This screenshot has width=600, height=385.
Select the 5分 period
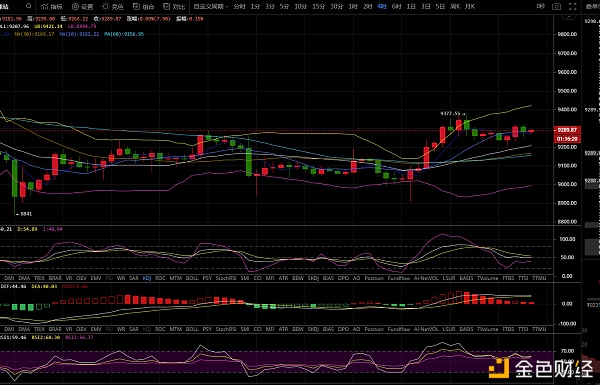pyautogui.click(x=284, y=7)
